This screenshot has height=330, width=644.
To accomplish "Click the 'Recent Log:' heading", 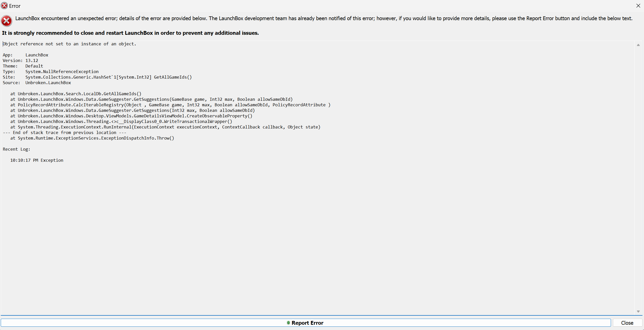I will pyautogui.click(x=16, y=149).
